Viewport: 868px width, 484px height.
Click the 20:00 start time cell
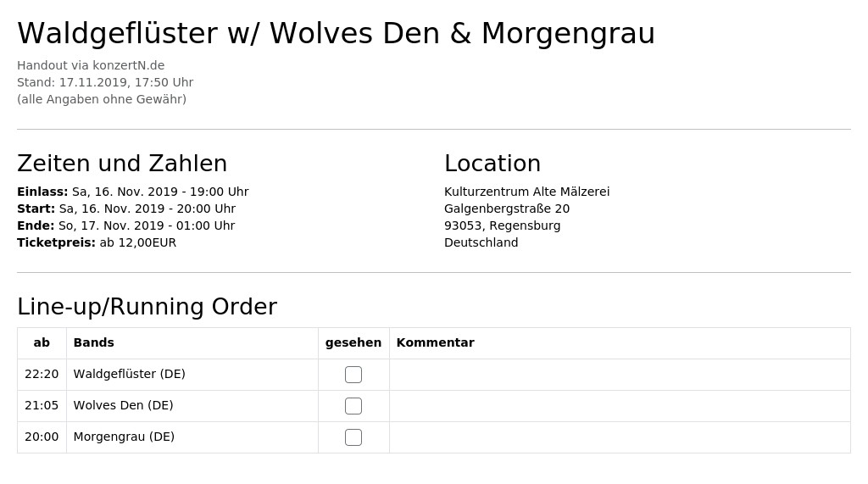click(42, 437)
